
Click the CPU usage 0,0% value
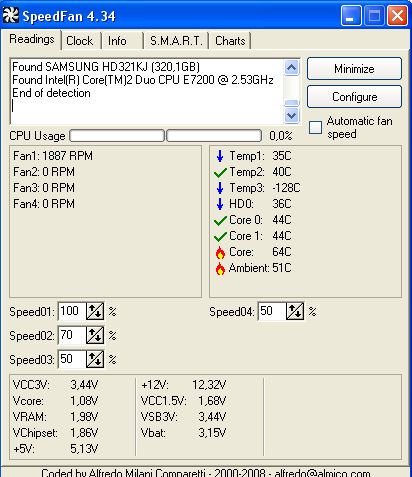[x=281, y=136]
